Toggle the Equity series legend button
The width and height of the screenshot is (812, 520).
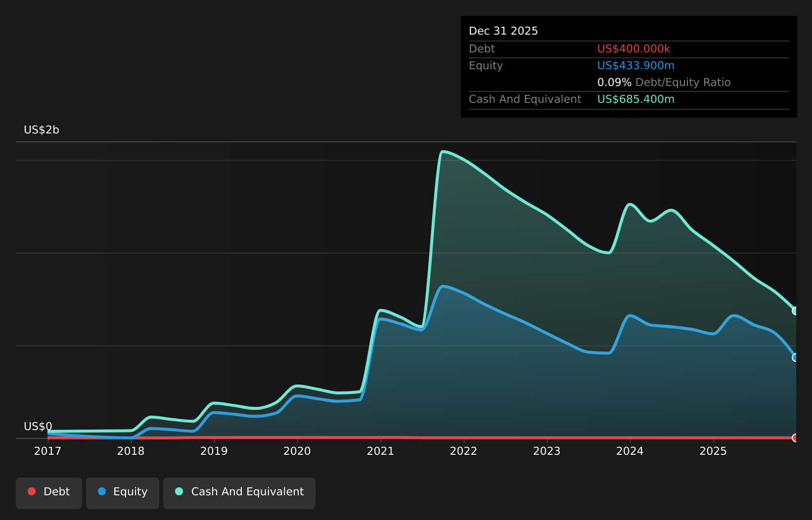pyautogui.click(x=123, y=493)
